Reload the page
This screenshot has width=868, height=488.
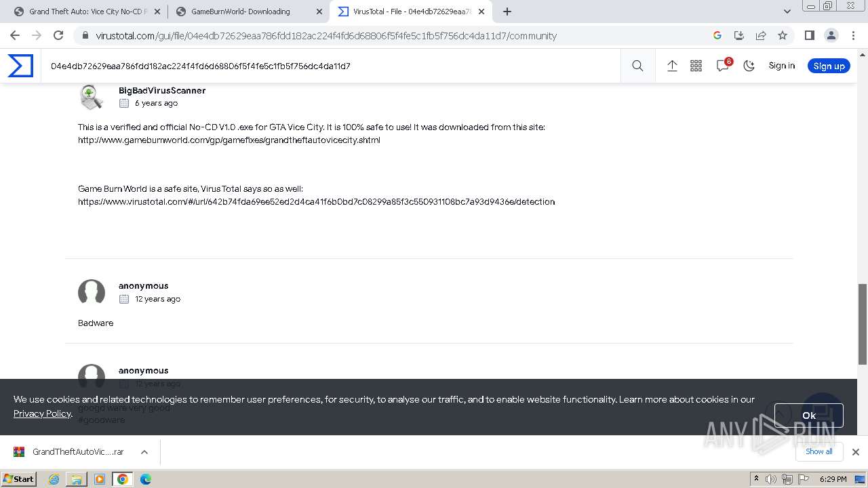pos(58,35)
